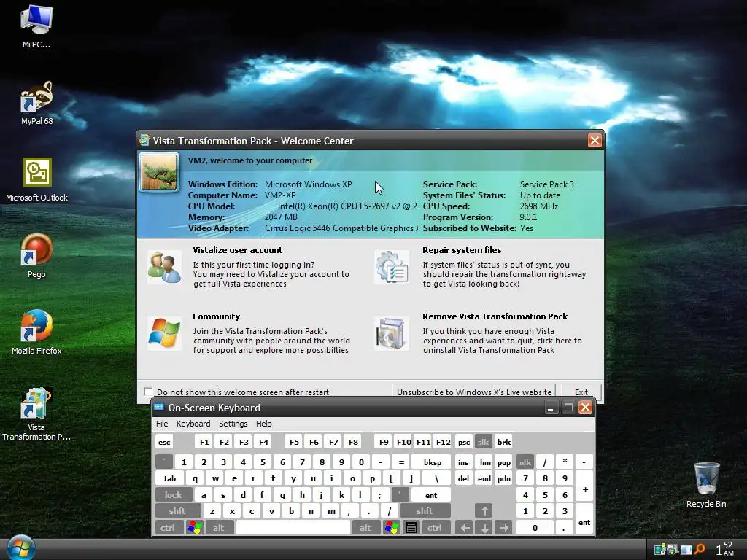
Task: Open the File menu in On-Screen Keyboard
Action: (162, 424)
